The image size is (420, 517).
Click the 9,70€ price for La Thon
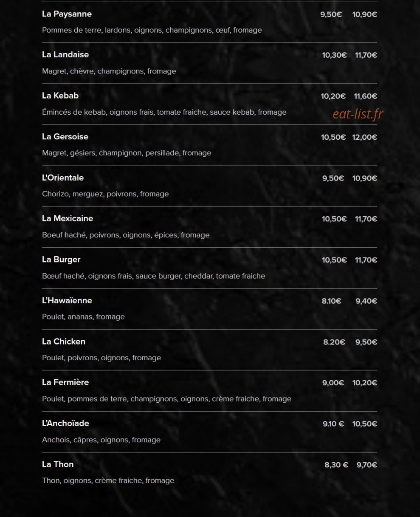click(366, 465)
